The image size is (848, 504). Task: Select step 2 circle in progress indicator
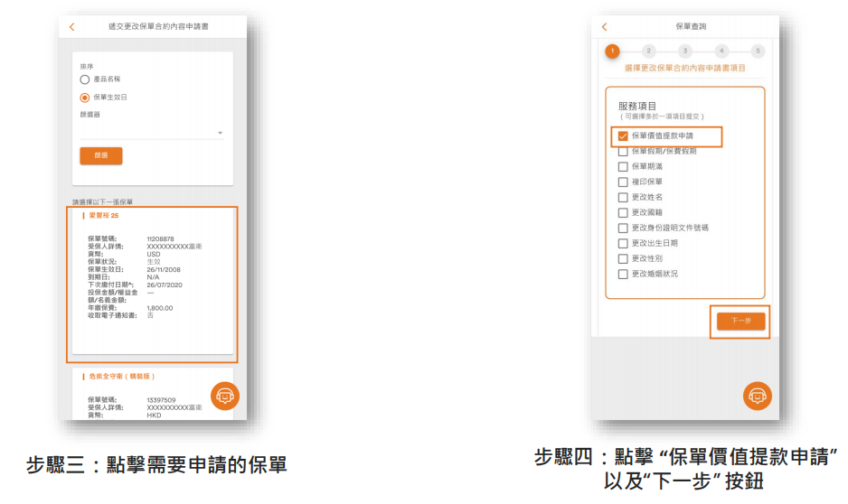(649, 51)
